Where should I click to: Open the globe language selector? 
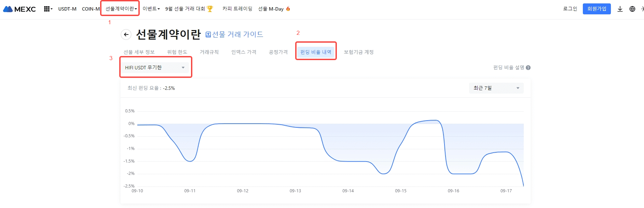(x=632, y=9)
